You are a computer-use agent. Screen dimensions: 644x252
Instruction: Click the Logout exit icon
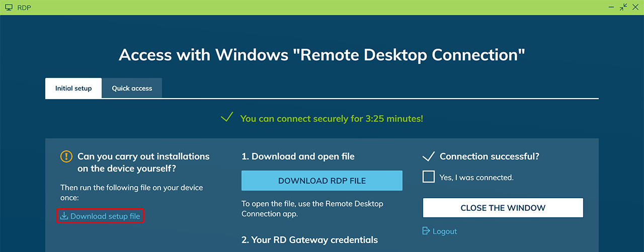[426, 231]
